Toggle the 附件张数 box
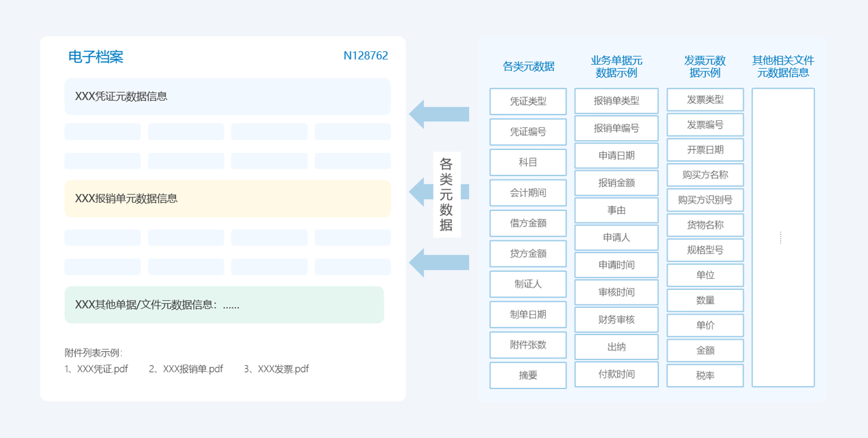The image size is (868, 438). coord(528,344)
